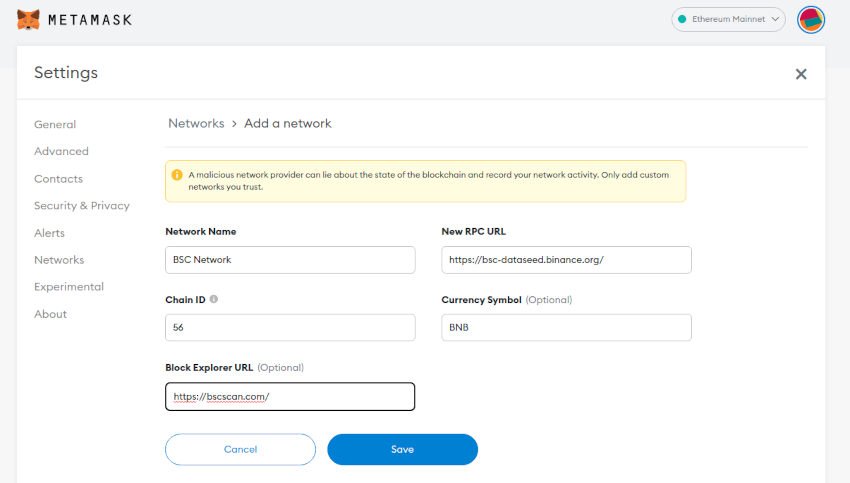The width and height of the screenshot is (850, 483).
Task: Click the New RPC URL label
Action: [x=473, y=231]
